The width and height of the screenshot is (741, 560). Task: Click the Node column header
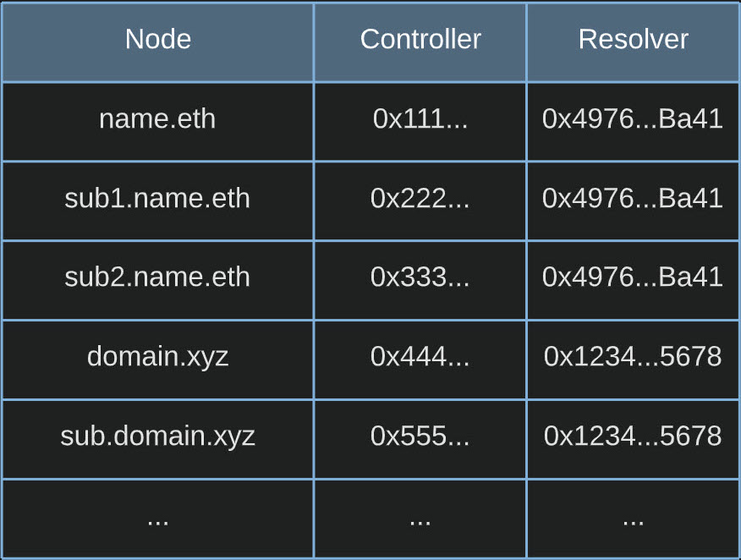coord(158,40)
